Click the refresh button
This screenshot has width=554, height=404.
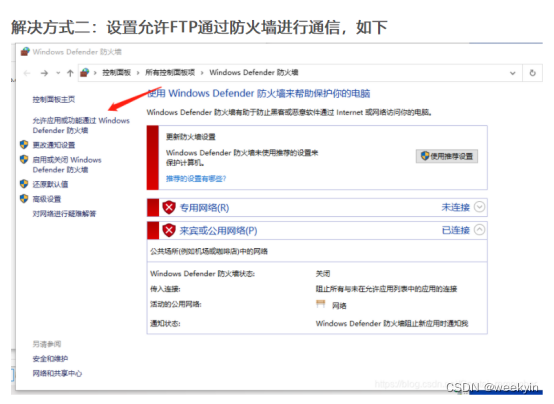[532, 73]
